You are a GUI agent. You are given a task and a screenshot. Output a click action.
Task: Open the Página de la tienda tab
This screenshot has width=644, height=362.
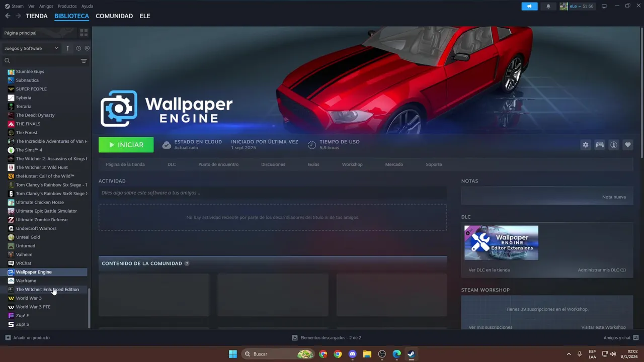coord(125,164)
